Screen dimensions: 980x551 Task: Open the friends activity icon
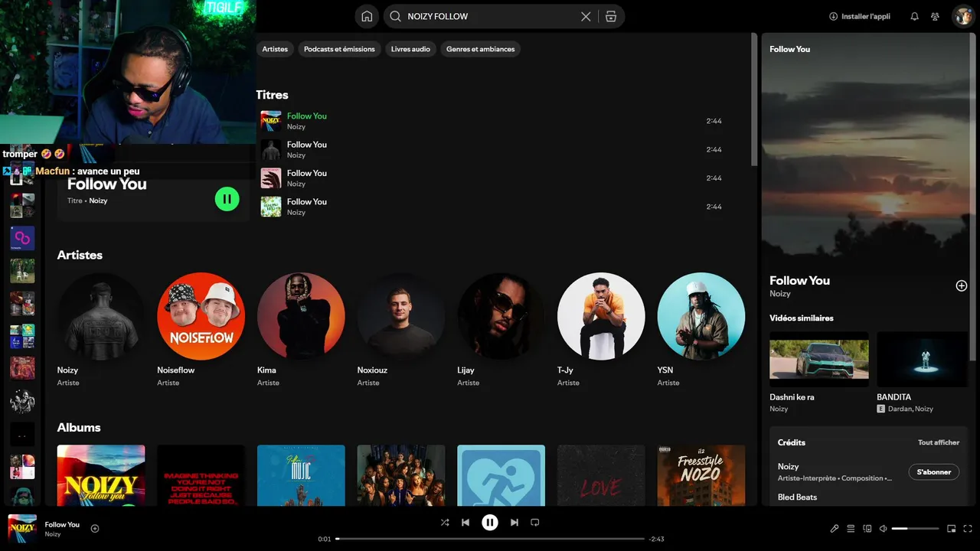(x=935, y=16)
